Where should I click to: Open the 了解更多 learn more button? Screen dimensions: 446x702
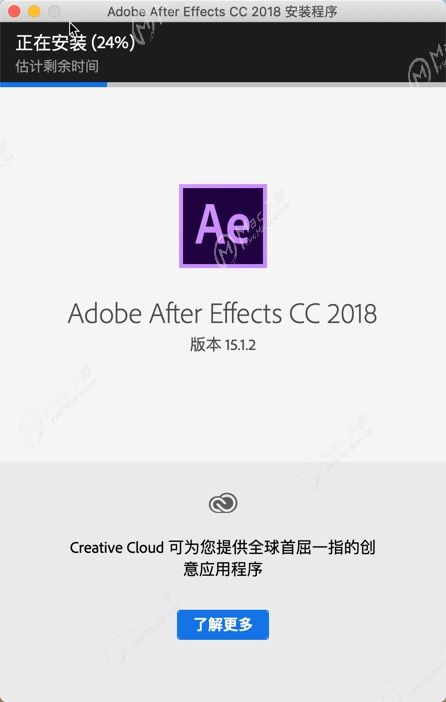pyautogui.click(x=223, y=624)
